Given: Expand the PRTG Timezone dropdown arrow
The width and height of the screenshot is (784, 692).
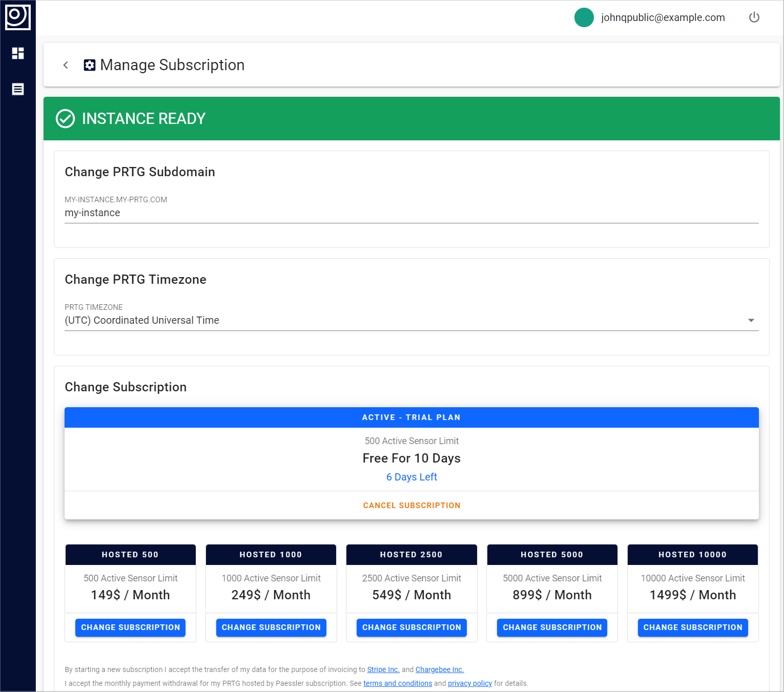Looking at the screenshot, I should pos(751,320).
